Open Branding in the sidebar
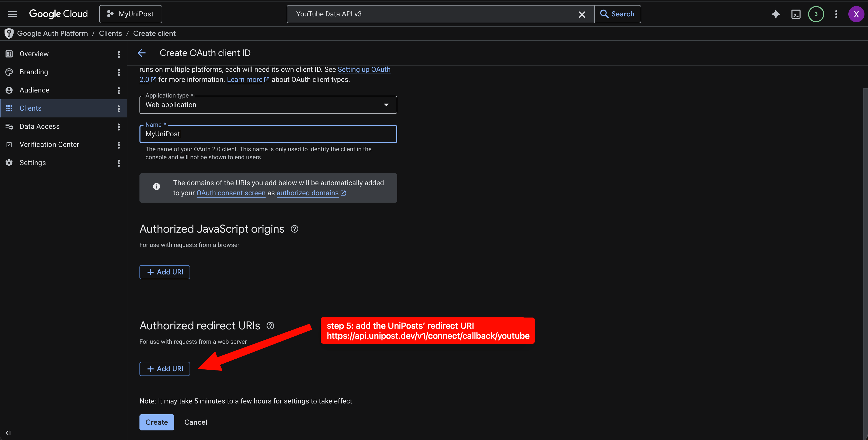 coord(34,72)
